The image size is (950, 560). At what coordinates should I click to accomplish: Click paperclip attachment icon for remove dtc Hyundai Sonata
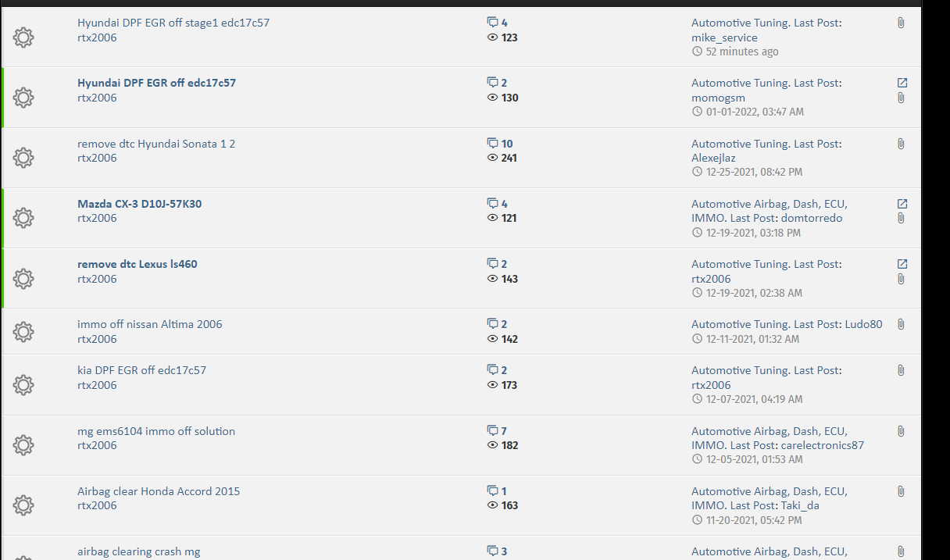tap(901, 144)
